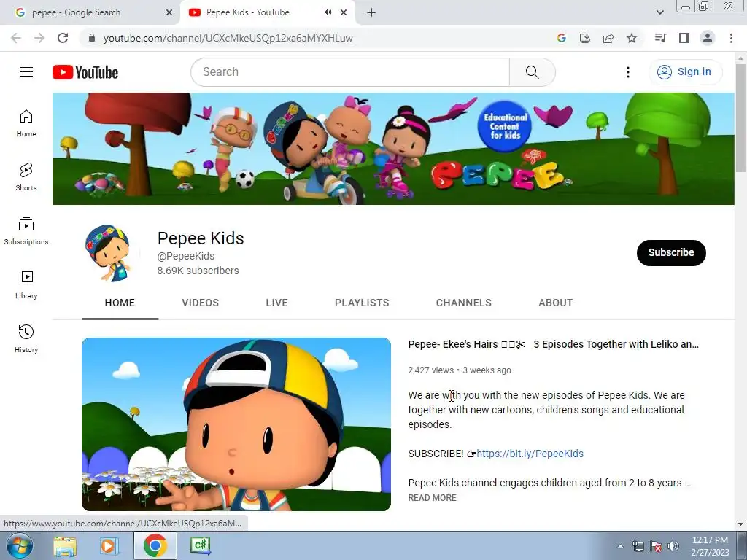The width and height of the screenshot is (747, 560).
Task: Click the Pepee channel banner image
Action: 393,149
